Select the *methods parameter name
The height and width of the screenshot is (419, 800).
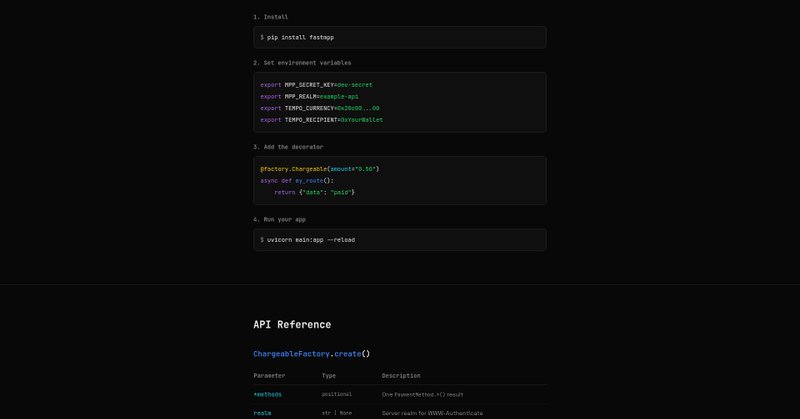point(268,395)
